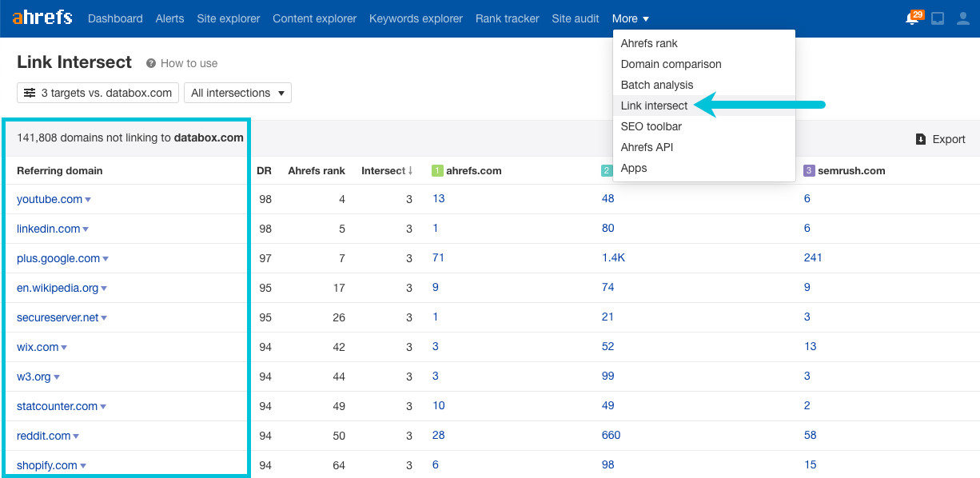Expand the linkedin.com row dropdown arrow
This screenshot has height=478, width=980.
coord(86,229)
